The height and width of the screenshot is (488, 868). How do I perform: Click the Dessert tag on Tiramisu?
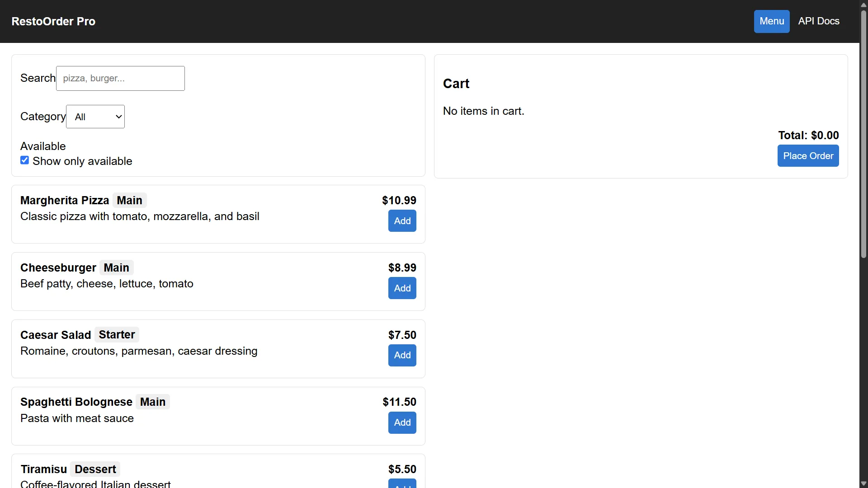click(95, 469)
